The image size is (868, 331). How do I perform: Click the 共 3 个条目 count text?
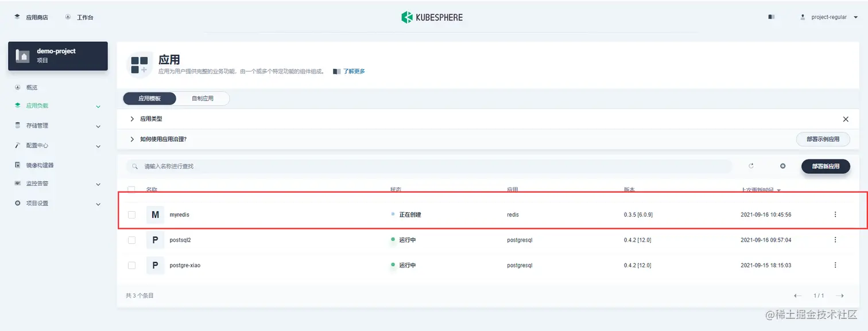point(139,296)
